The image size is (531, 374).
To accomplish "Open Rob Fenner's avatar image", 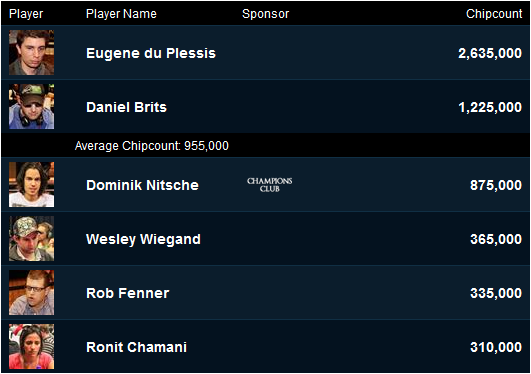I will (x=31, y=293).
